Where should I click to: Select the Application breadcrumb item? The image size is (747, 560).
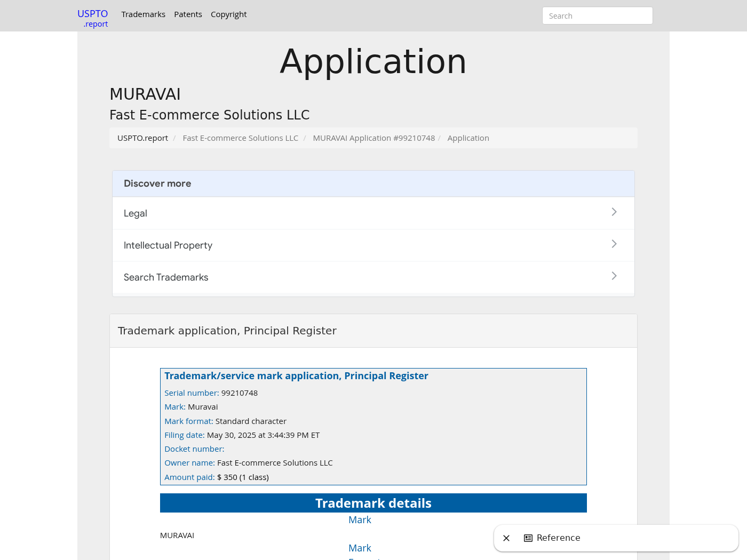468,138
